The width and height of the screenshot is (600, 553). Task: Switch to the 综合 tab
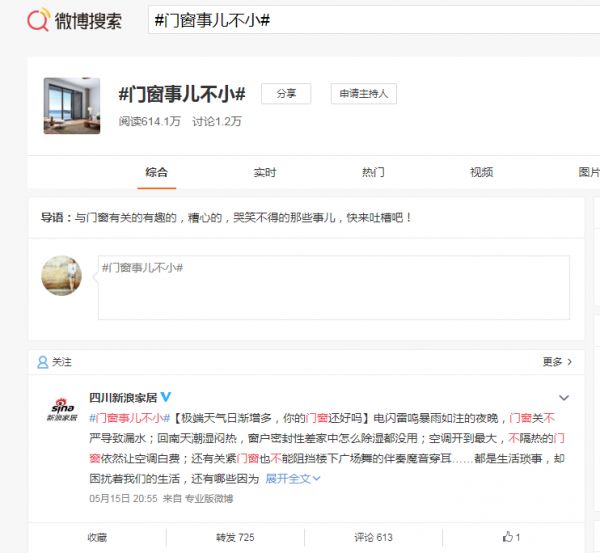point(156,172)
